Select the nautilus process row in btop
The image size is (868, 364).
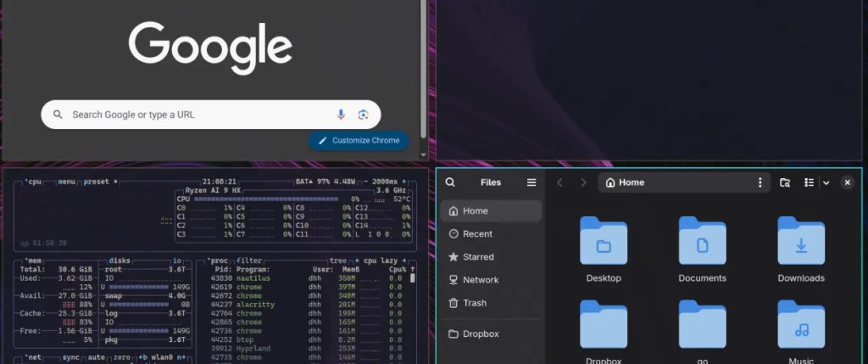[306, 278]
